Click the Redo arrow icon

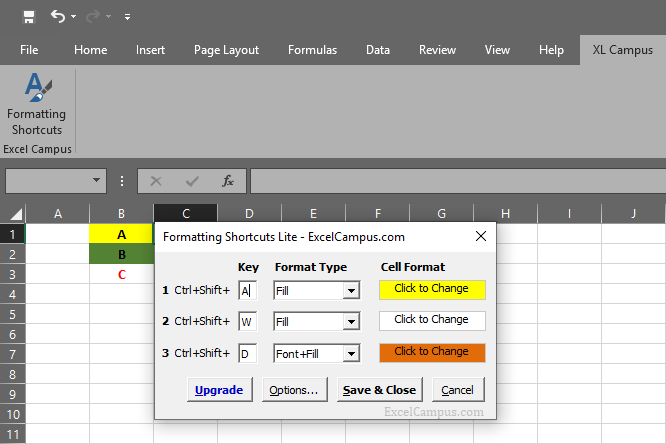click(93, 17)
